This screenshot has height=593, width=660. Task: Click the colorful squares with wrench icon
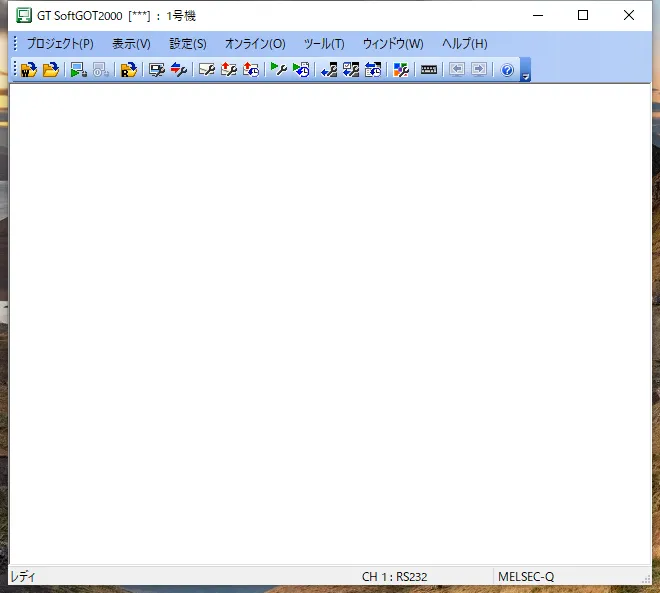point(401,70)
